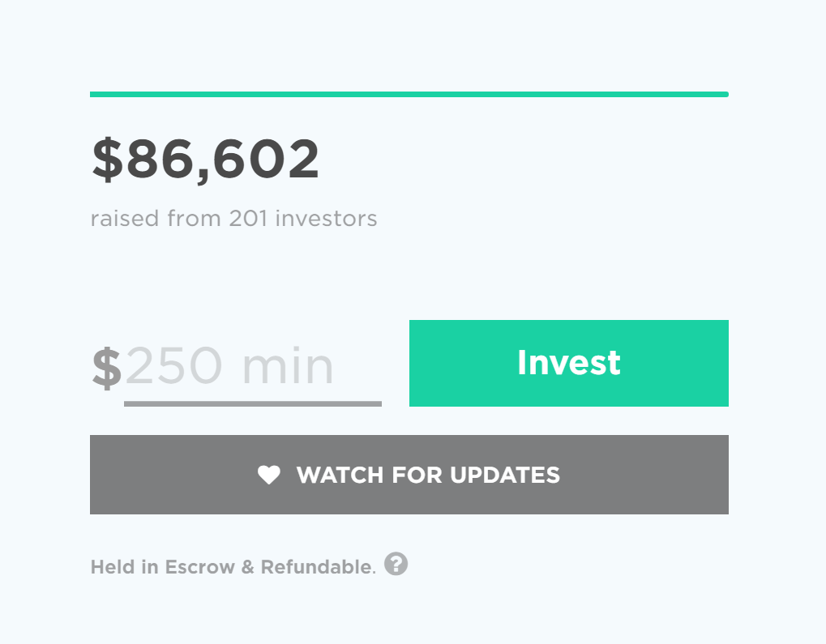Click the question mark help icon
This screenshot has height=644, width=826.
click(396, 564)
